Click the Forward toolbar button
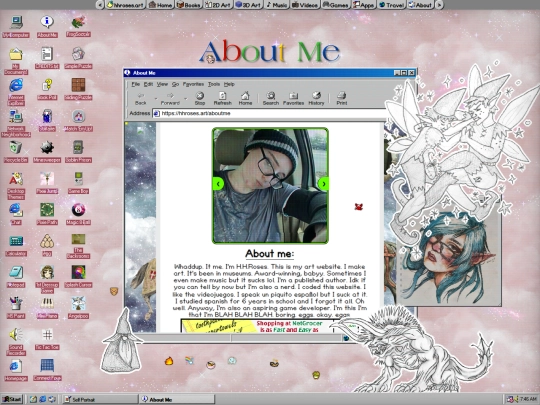This screenshot has width=540, height=405. (170, 98)
